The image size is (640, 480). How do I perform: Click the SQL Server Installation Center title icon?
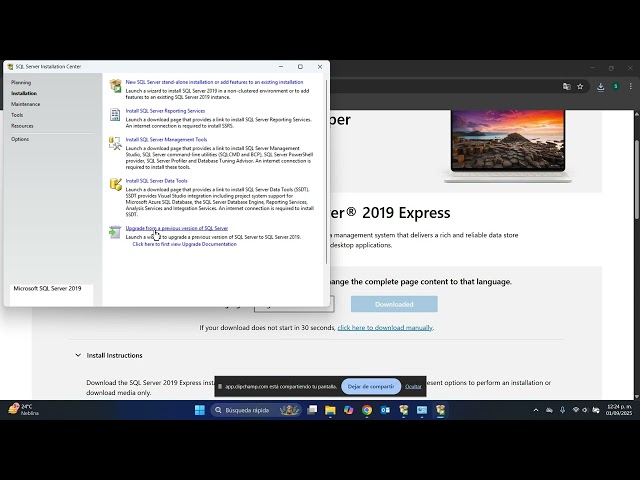pos(10,67)
